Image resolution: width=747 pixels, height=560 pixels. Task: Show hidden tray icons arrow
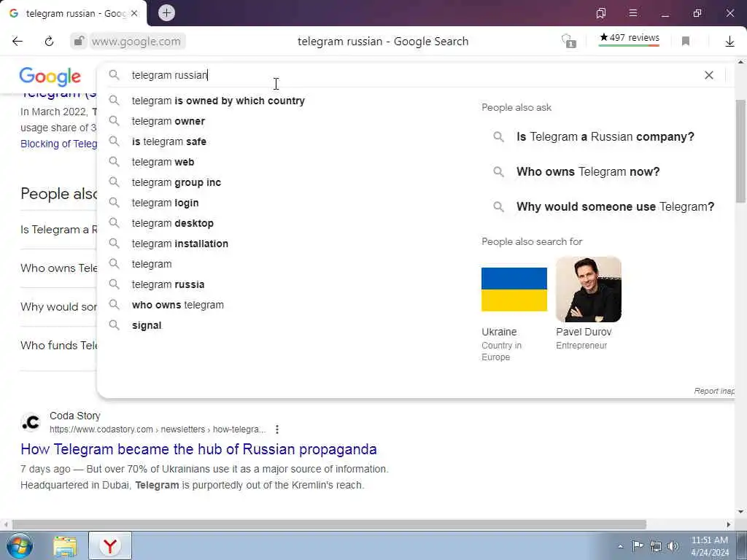pyautogui.click(x=620, y=546)
